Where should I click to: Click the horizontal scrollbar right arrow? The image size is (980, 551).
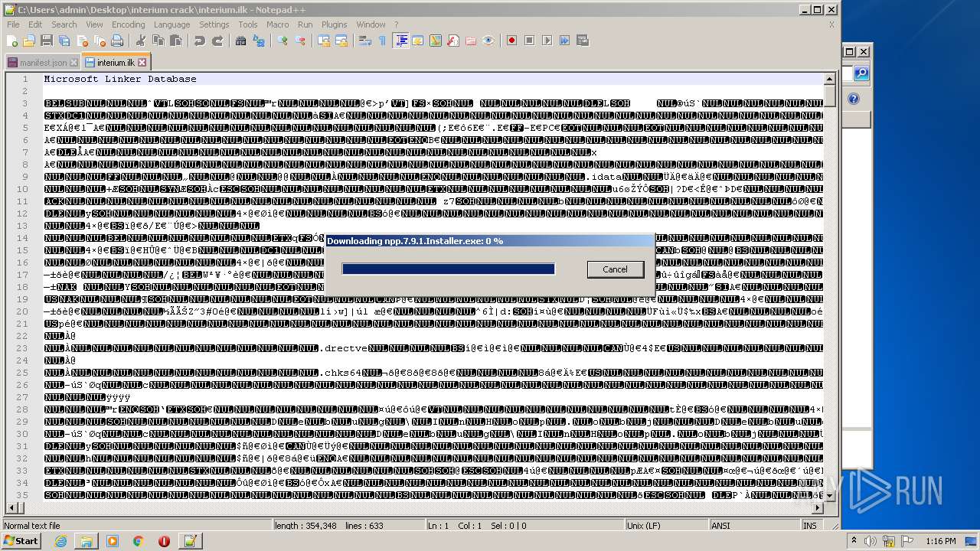pyautogui.click(x=818, y=508)
